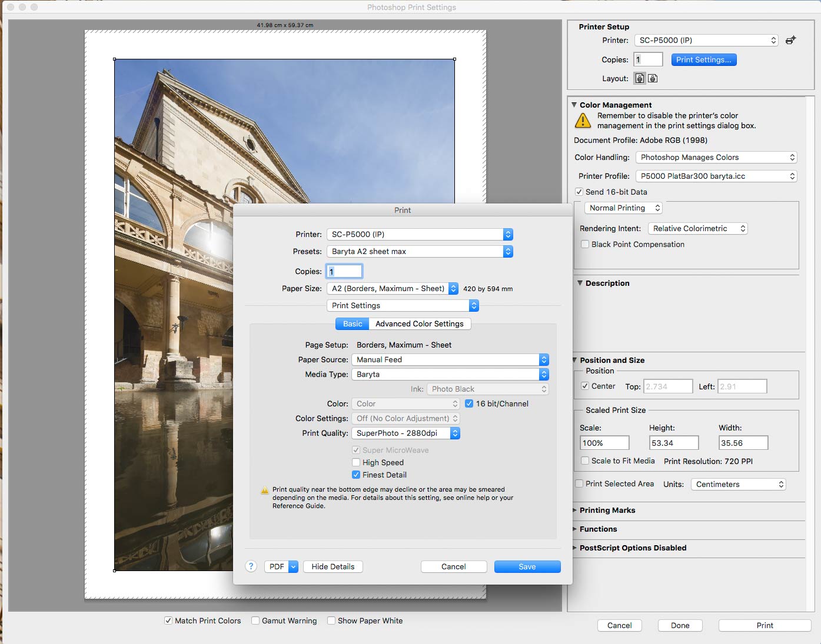Screen dimensions: 821x644
Task: Select landscape layout icon
Action: 653,78
